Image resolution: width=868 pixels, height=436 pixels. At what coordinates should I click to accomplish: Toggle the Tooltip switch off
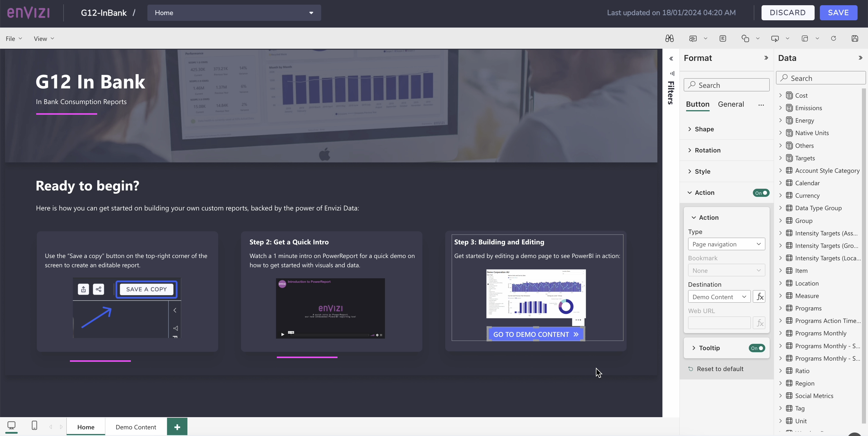click(757, 348)
